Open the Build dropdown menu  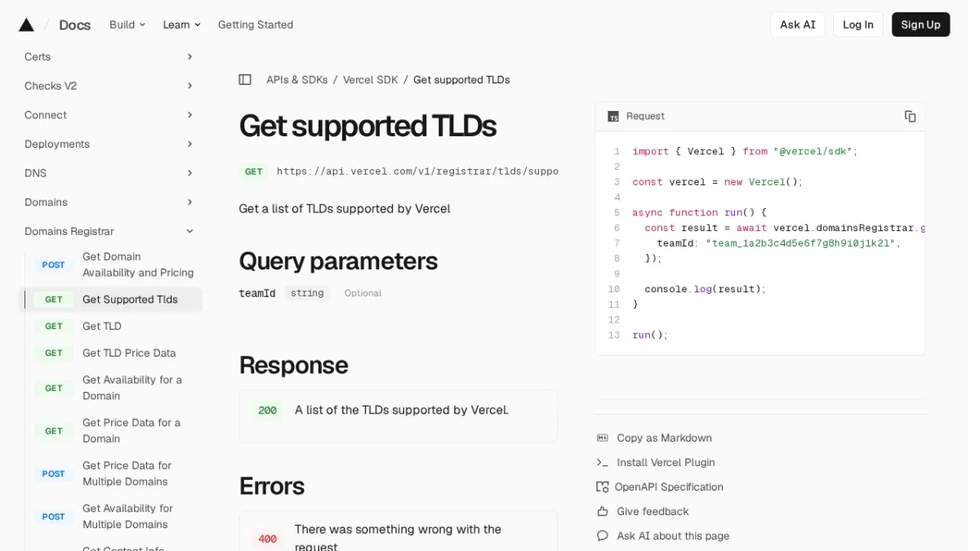(x=127, y=24)
